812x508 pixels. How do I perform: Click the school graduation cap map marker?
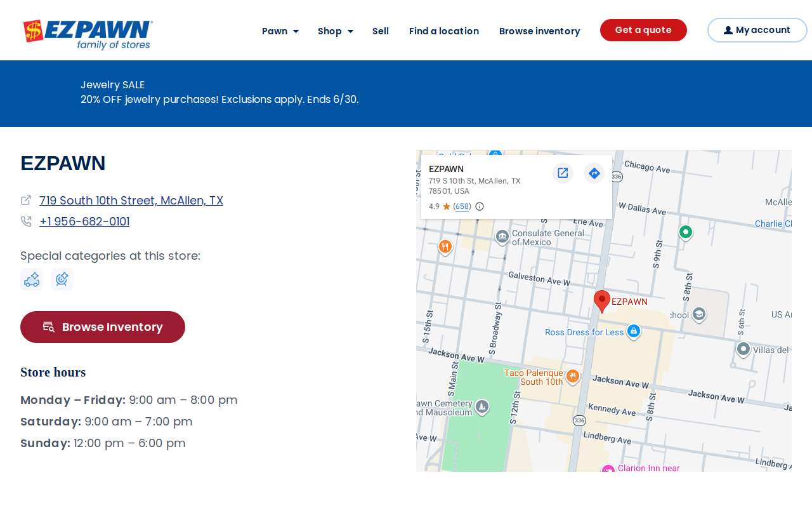coord(698,314)
